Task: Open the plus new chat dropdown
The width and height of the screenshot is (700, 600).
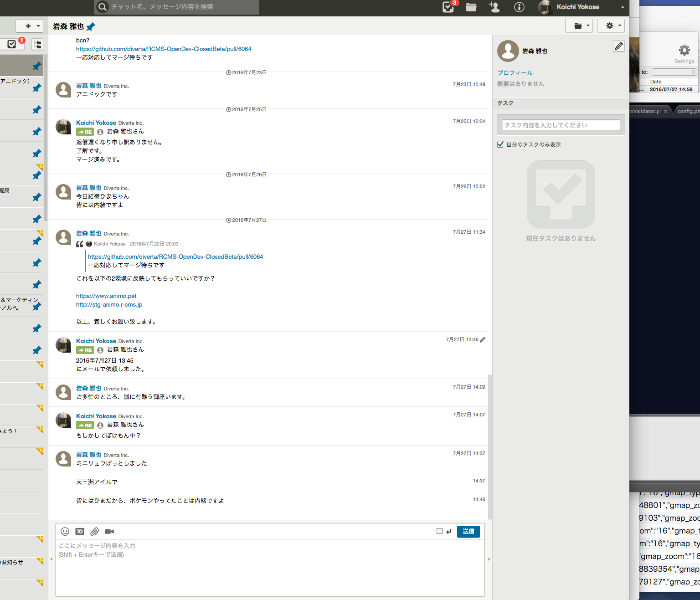Action: click(30, 26)
